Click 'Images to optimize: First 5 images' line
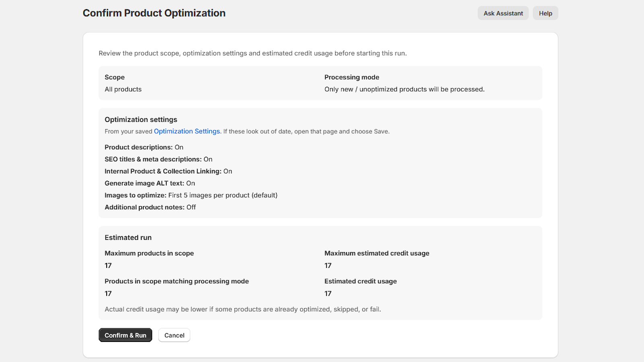 191,195
